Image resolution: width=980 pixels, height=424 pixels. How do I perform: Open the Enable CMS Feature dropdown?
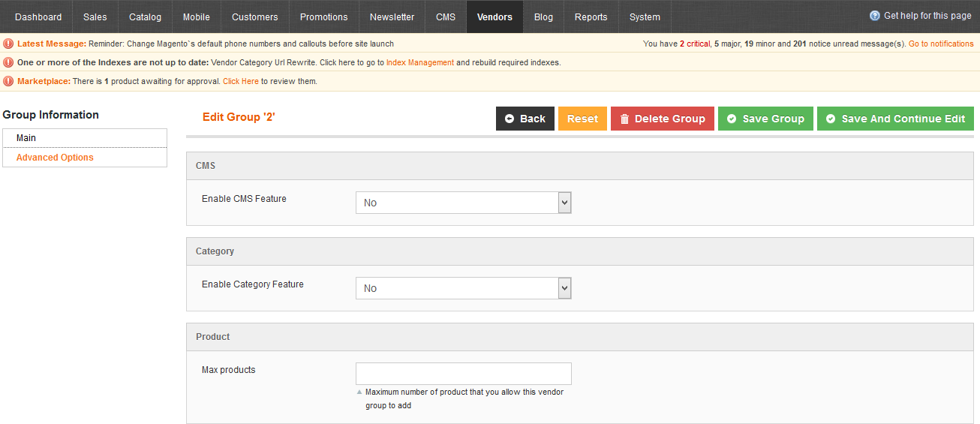[x=463, y=203]
